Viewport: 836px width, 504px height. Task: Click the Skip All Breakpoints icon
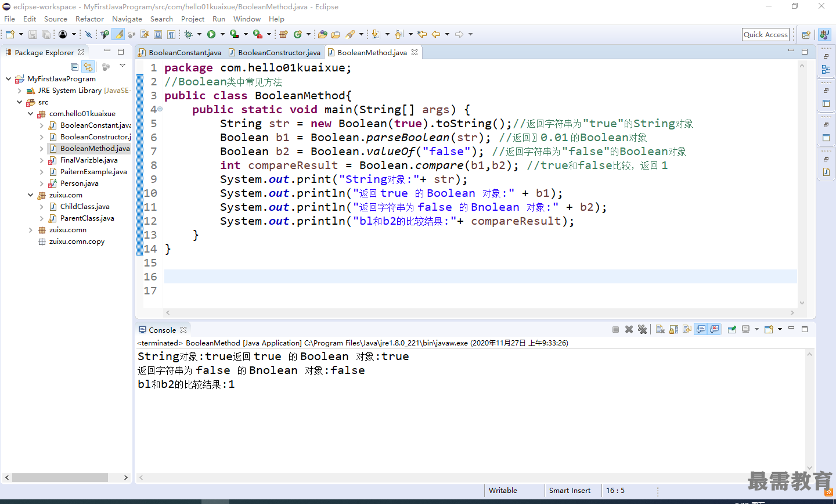[88, 34]
